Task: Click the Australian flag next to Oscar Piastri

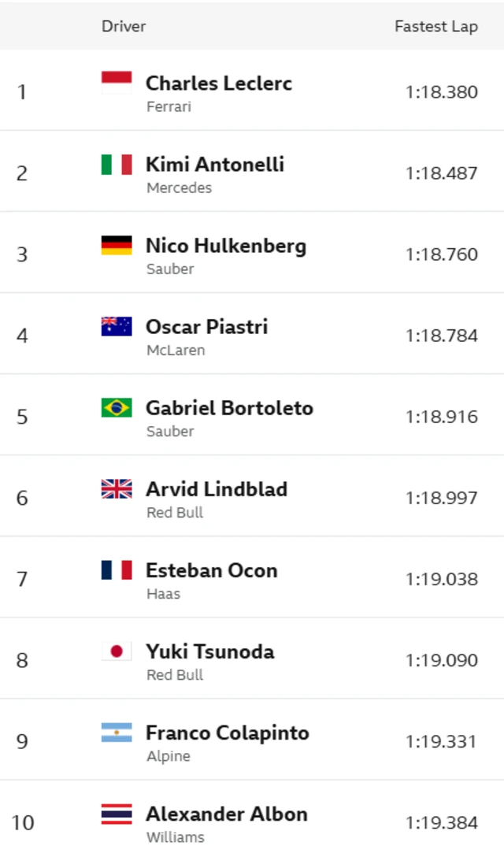Action: pyautogui.click(x=117, y=326)
